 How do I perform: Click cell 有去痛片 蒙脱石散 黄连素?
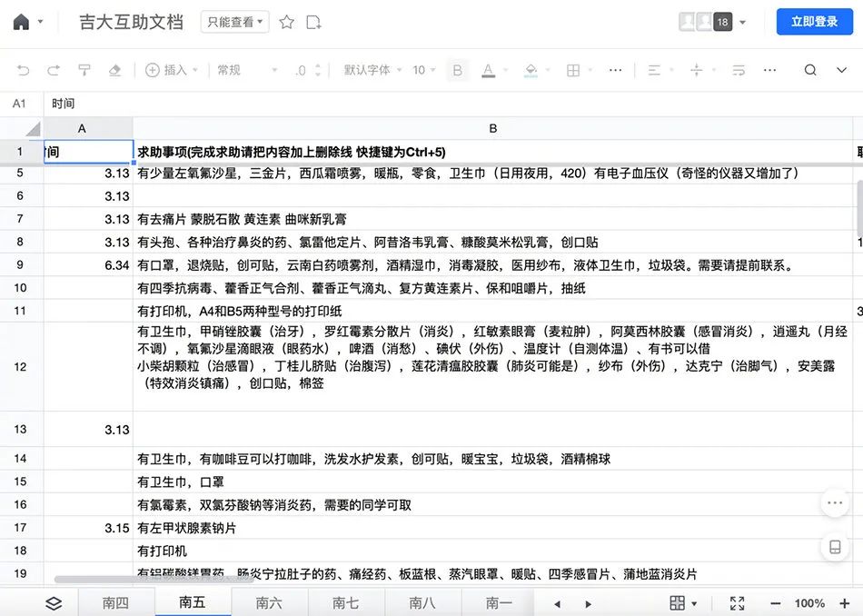pyautogui.click(x=493, y=219)
